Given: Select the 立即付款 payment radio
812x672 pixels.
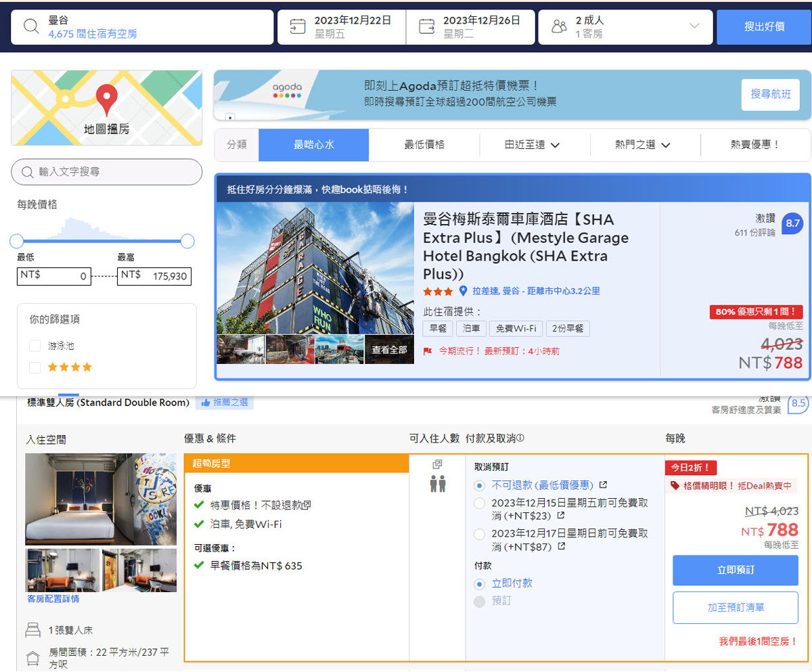Looking at the screenshot, I should pyautogui.click(x=480, y=583).
